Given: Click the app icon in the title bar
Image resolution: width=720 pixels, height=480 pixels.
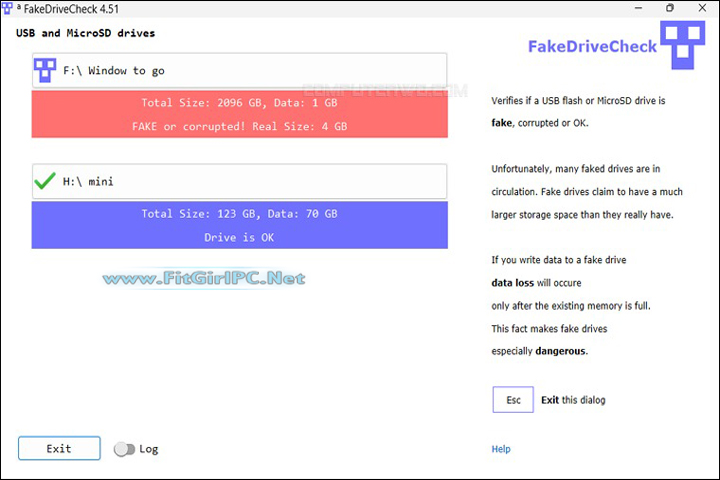Looking at the screenshot, I should (8, 8).
